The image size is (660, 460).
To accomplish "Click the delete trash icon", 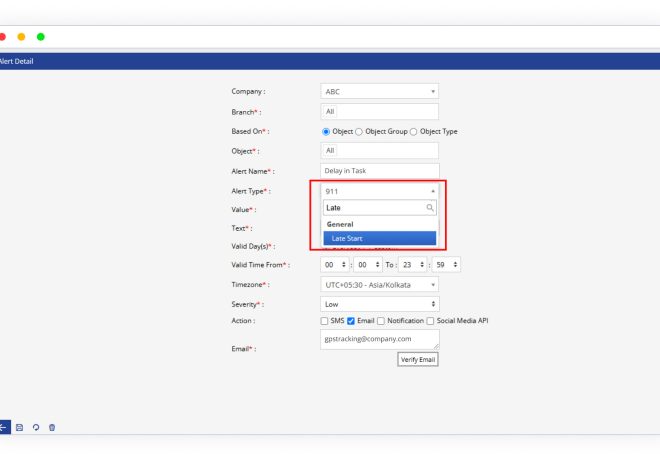I will coord(52,427).
